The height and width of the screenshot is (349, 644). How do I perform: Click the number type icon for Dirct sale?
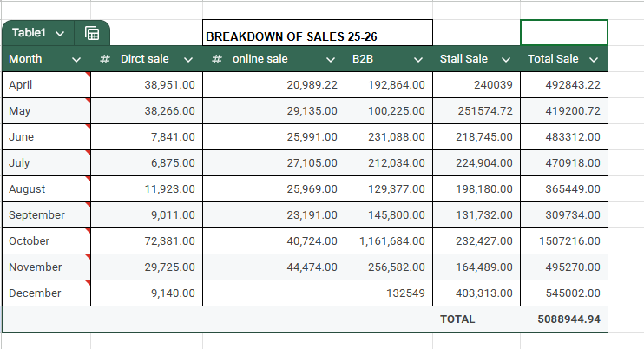coord(104,59)
